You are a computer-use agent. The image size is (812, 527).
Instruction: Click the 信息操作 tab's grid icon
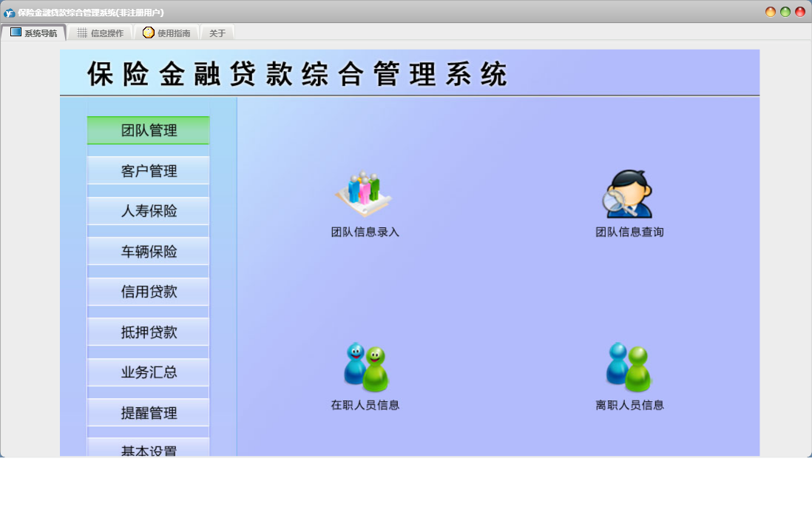tap(82, 33)
